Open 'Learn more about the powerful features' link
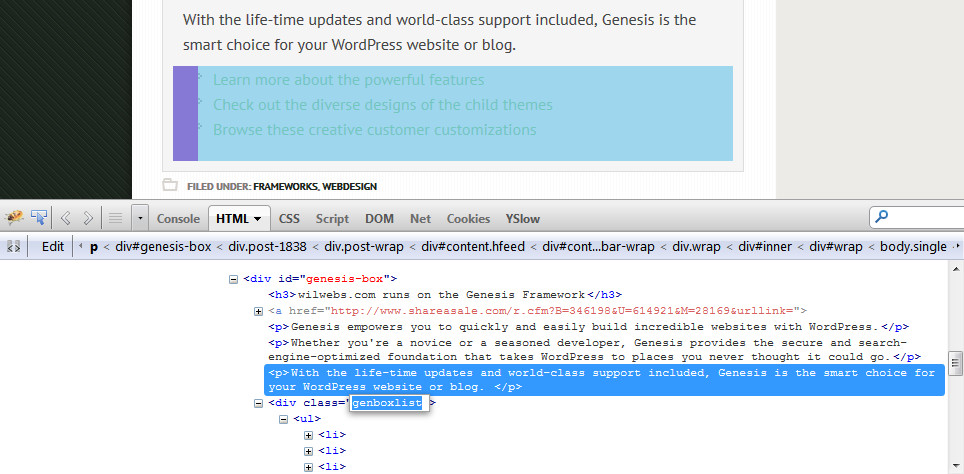 coord(349,80)
